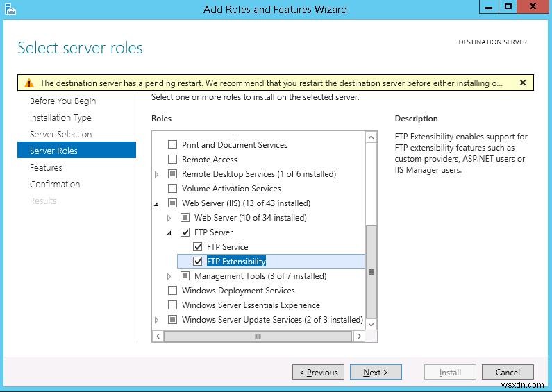The height and width of the screenshot is (392, 552).
Task: Maximize the wizard window
Action: pos(508,7)
